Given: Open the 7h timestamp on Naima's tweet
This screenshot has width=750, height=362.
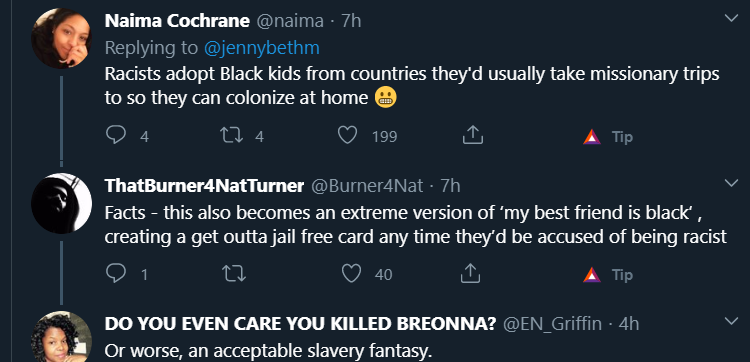Looking at the screenshot, I should tap(351, 21).
